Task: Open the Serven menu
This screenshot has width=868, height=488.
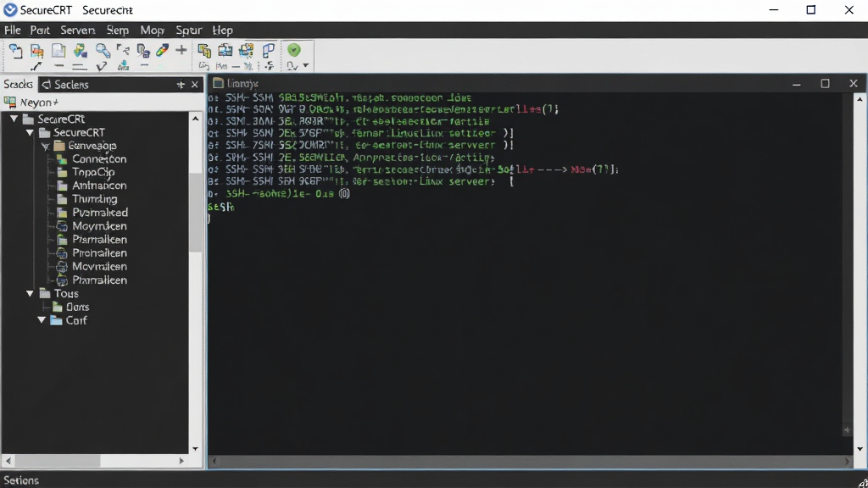Action: (77, 30)
